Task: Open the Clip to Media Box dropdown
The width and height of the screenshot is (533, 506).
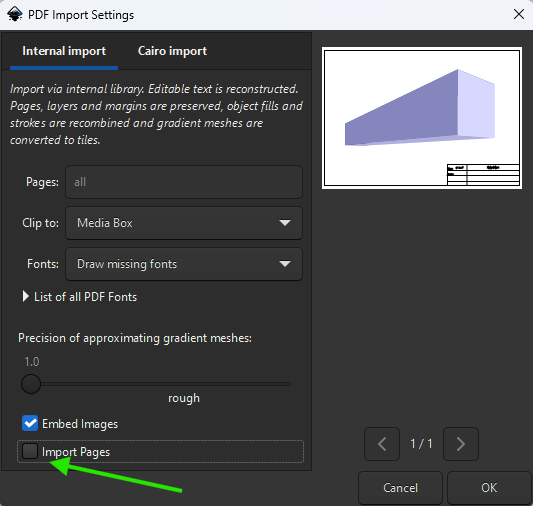Action: pos(184,223)
